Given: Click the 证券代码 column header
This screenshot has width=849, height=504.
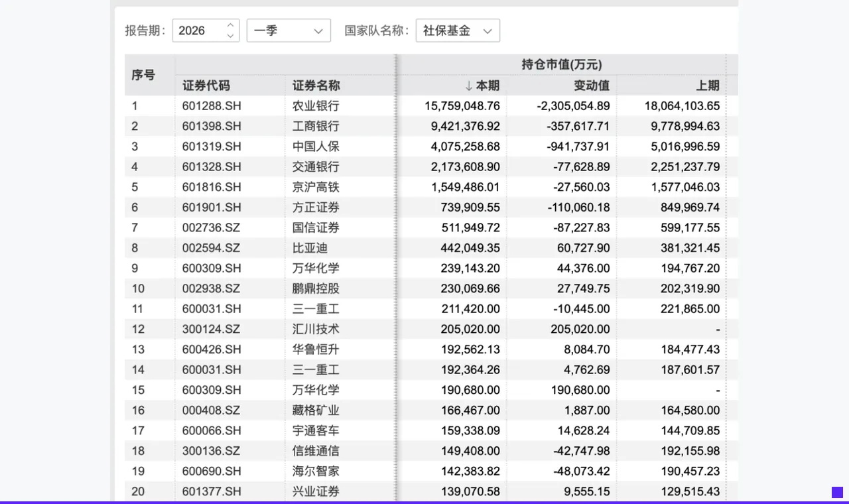Looking at the screenshot, I should (206, 86).
